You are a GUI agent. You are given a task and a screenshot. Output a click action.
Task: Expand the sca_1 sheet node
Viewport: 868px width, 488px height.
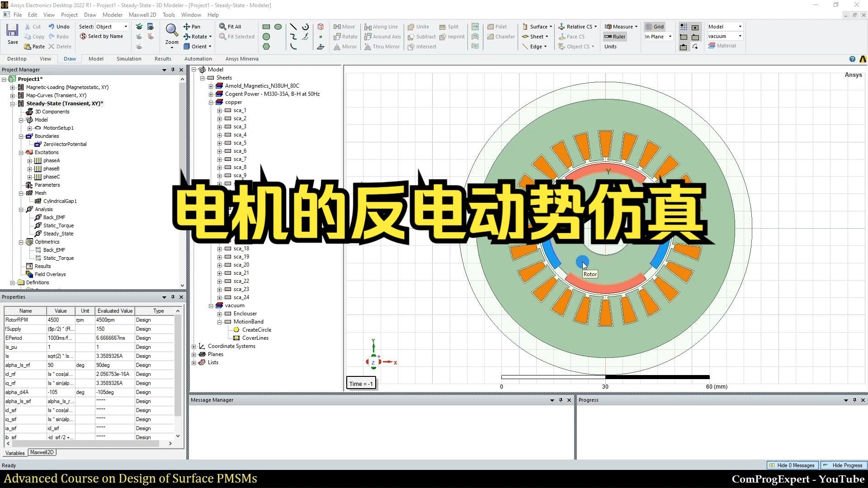tap(219, 110)
